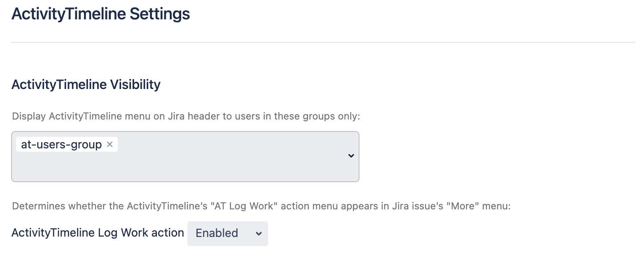This screenshot has width=644, height=258.
Task: Click the word Enabled in the select box
Action: click(217, 233)
